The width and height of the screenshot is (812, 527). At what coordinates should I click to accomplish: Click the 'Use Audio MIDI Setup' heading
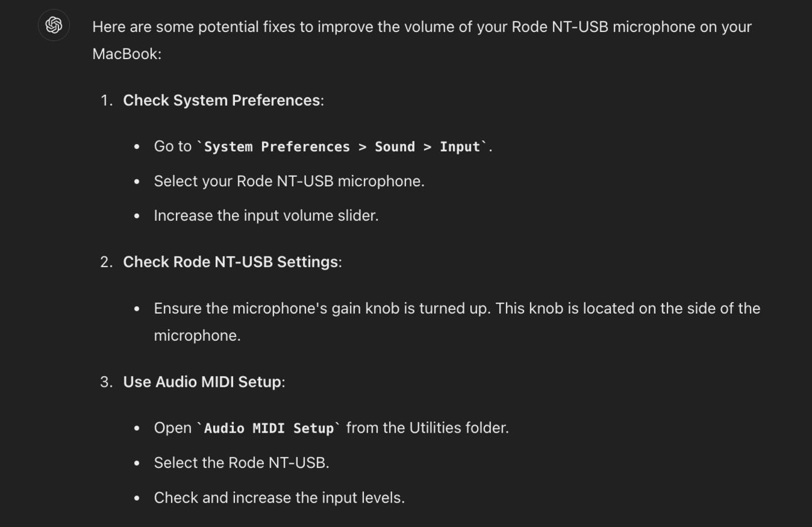click(x=202, y=382)
